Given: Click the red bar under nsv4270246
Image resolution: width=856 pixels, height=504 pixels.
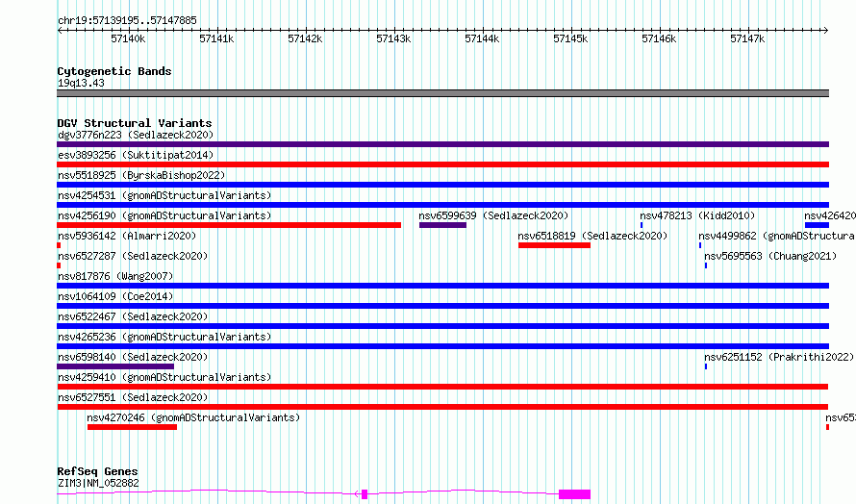Looking at the screenshot, I should tap(132, 427).
